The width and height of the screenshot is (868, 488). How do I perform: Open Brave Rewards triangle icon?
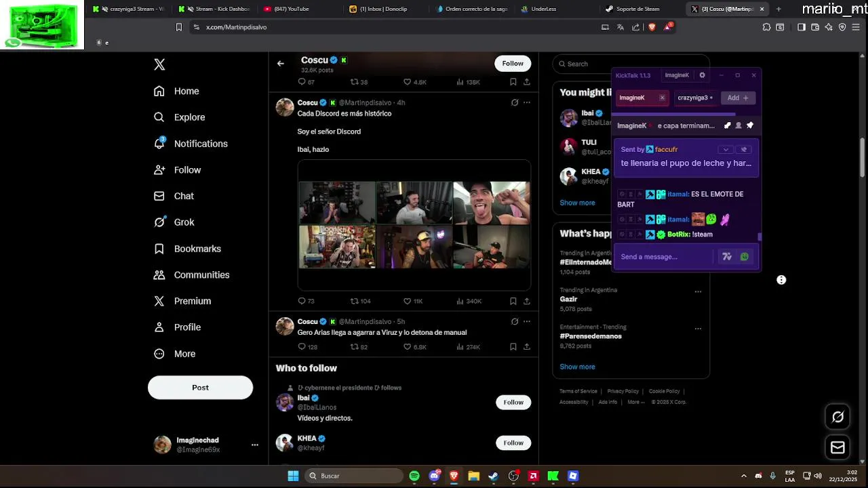tap(668, 27)
